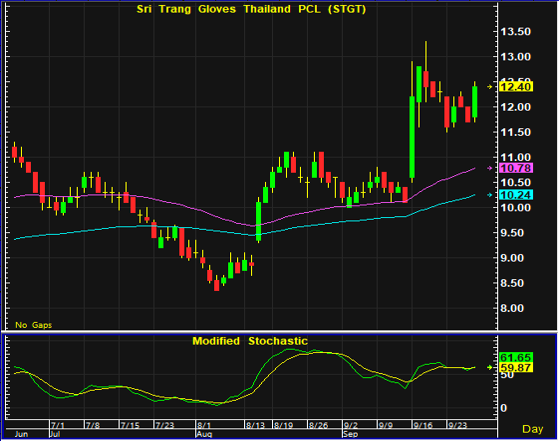The height and width of the screenshot is (441, 559).
Task: Click the magenta arrow beside 10.78 label
Action: pyautogui.click(x=490, y=168)
